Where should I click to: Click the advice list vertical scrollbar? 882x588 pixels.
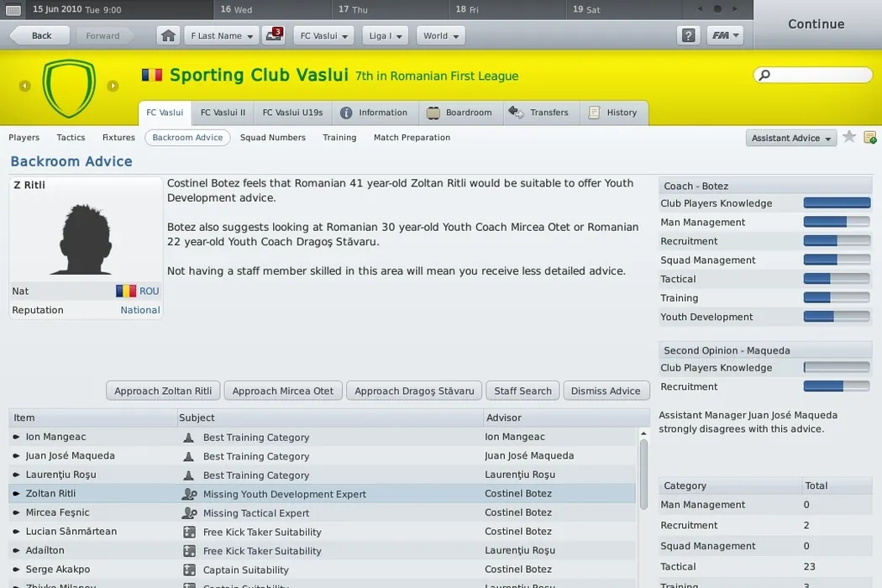tap(643, 470)
